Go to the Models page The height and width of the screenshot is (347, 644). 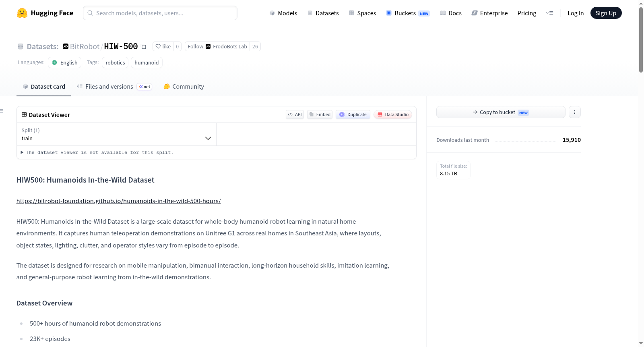point(283,13)
